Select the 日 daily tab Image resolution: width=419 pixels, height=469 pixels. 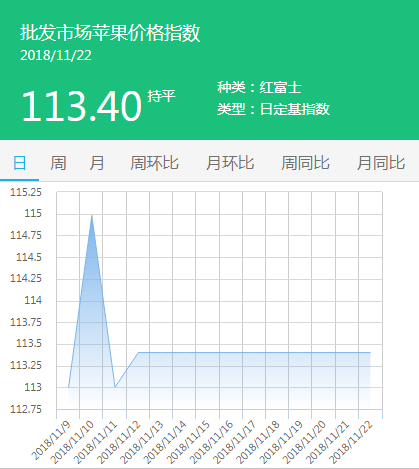point(19,163)
